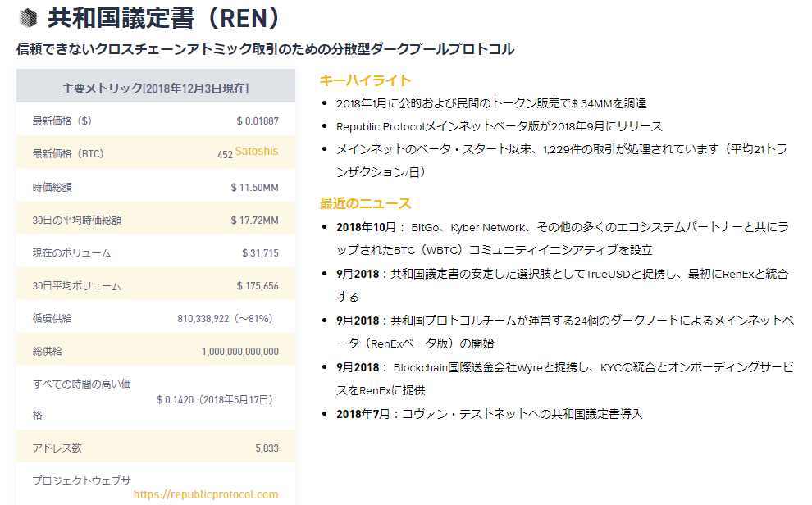Click the 共和国議定書（REN） page title
This screenshot has height=505, width=812.
click(x=164, y=17)
